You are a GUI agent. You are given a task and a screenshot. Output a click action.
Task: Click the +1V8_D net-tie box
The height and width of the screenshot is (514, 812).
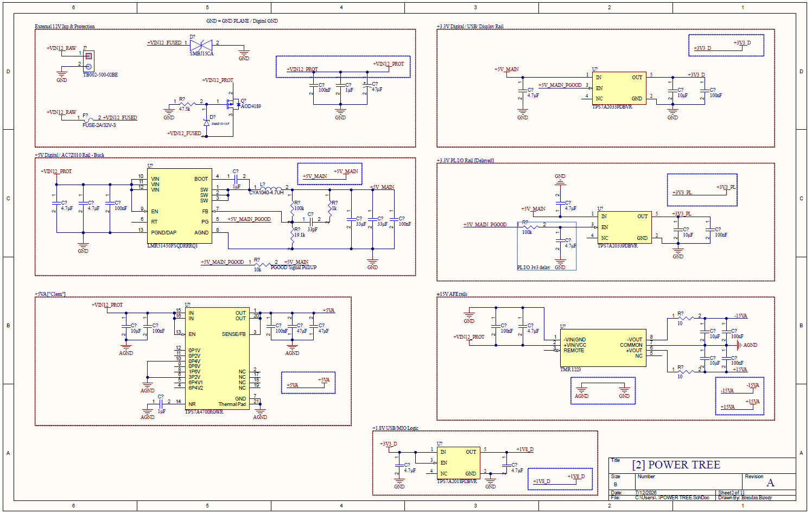pyautogui.click(x=560, y=479)
